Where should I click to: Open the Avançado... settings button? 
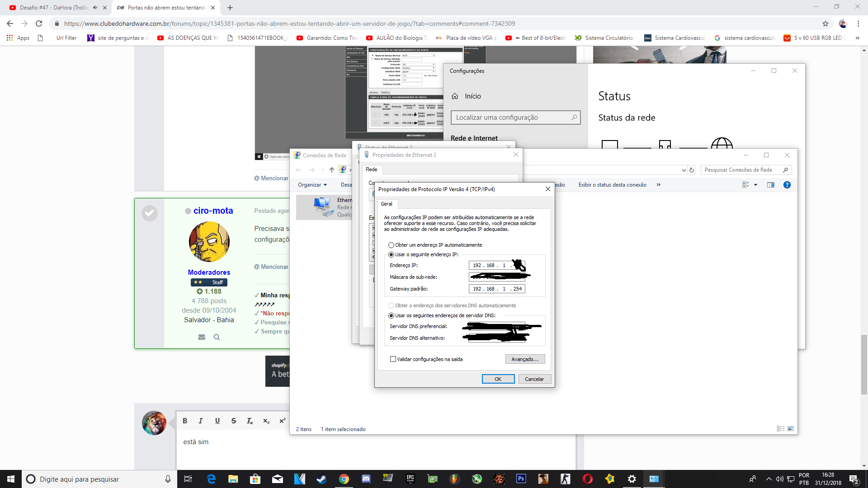(x=525, y=359)
